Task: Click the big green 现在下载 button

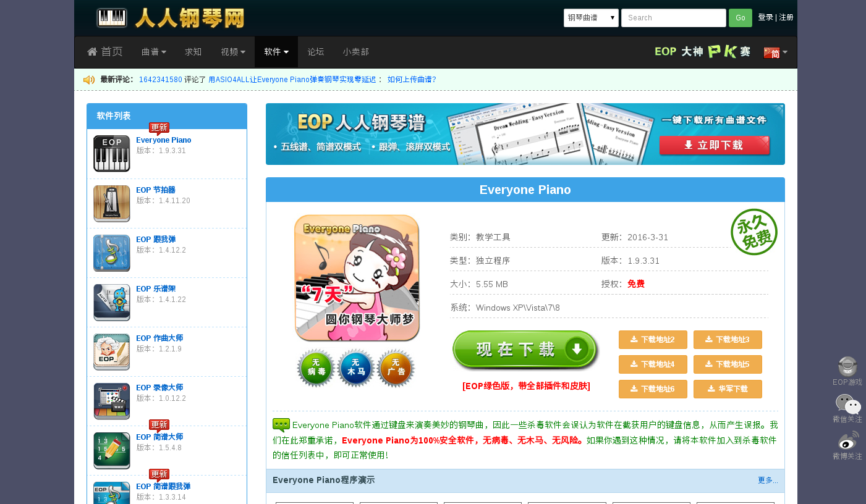Action: pos(525,350)
